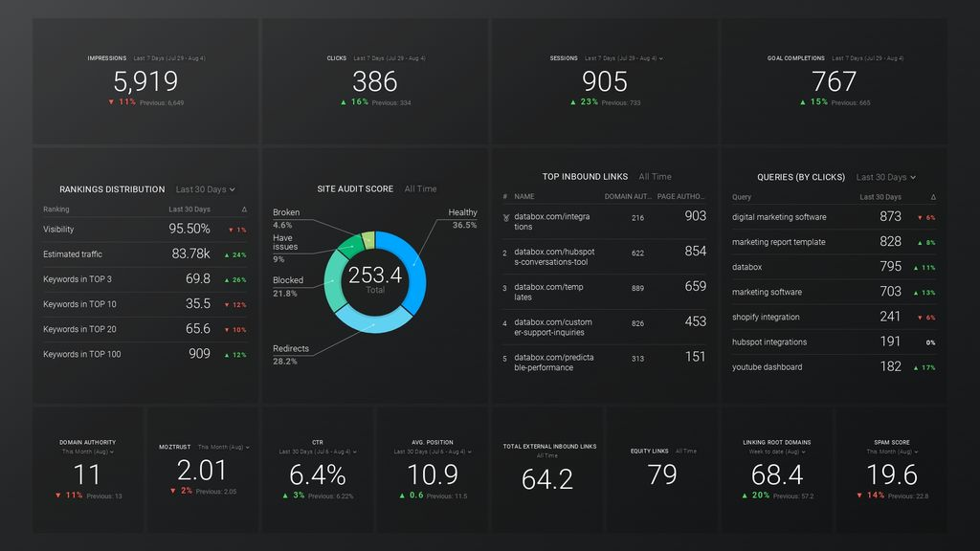This screenshot has width=980, height=551.
Task: Click the Redirects 28.2% chart label
Action: (291, 355)
